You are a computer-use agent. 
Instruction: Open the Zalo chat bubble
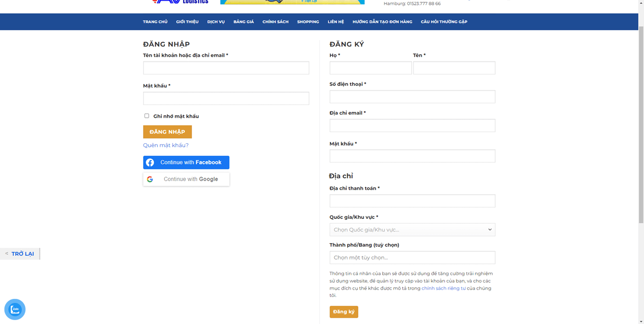(15, 309)
